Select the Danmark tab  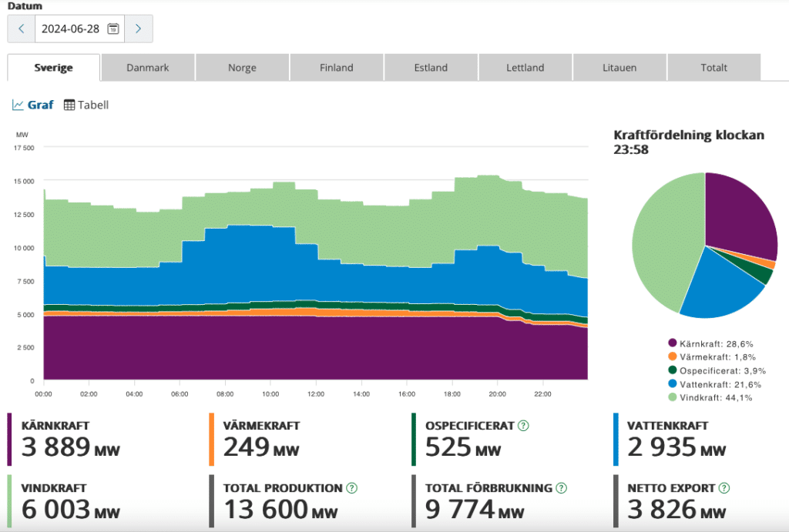click(148, 68)
